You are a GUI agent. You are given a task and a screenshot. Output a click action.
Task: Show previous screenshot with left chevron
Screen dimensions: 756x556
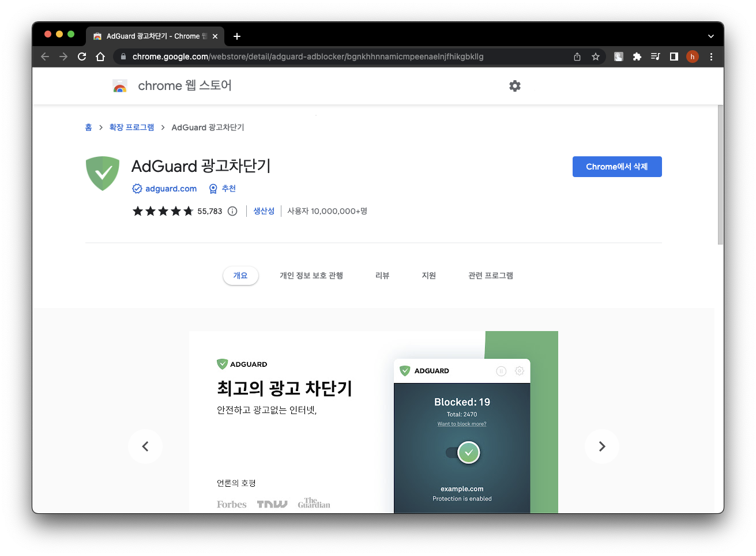pos(145,446)
